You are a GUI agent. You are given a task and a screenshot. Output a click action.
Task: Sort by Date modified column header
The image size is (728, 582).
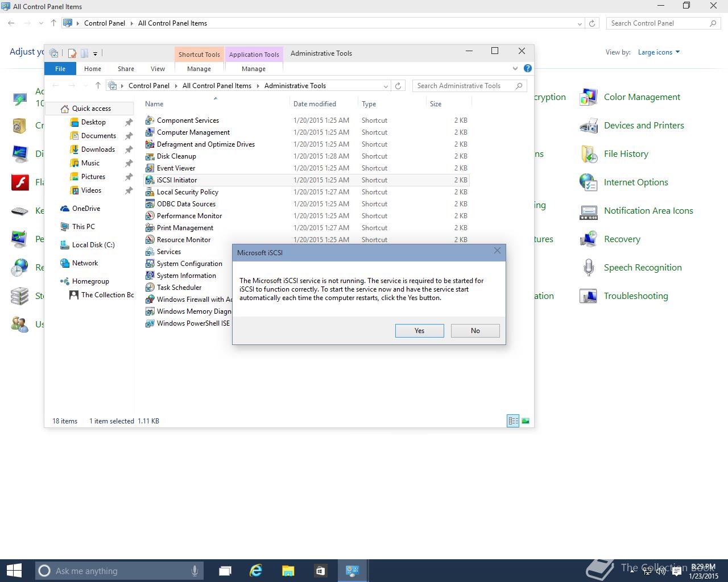(315, 104)
